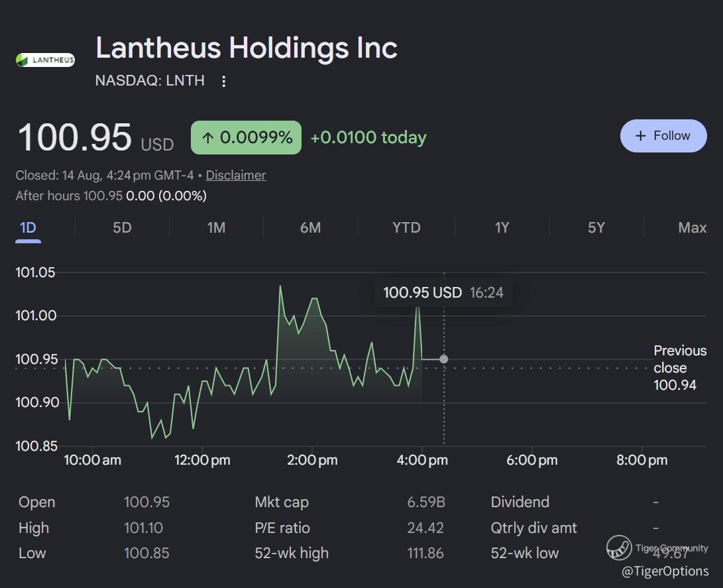Switch chart to 5D range

[122, 228]
